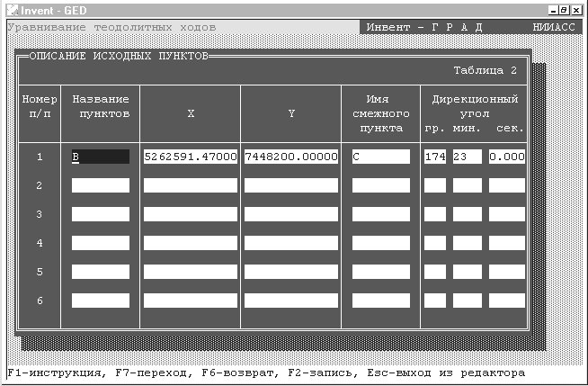Screen dimensions: 588x386
Task: Restore the Invent - GED window size
Action: pyautogui.click(x=564, y=11)
